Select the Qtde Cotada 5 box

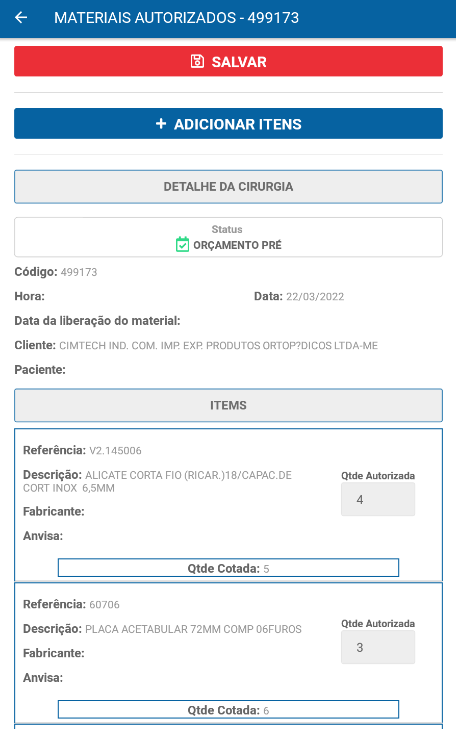coord(228,568)
